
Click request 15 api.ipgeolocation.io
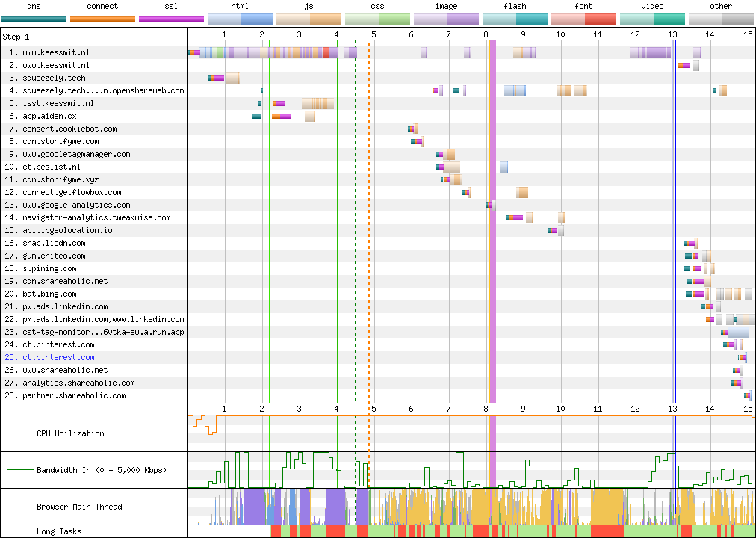(x=67, y=230)
